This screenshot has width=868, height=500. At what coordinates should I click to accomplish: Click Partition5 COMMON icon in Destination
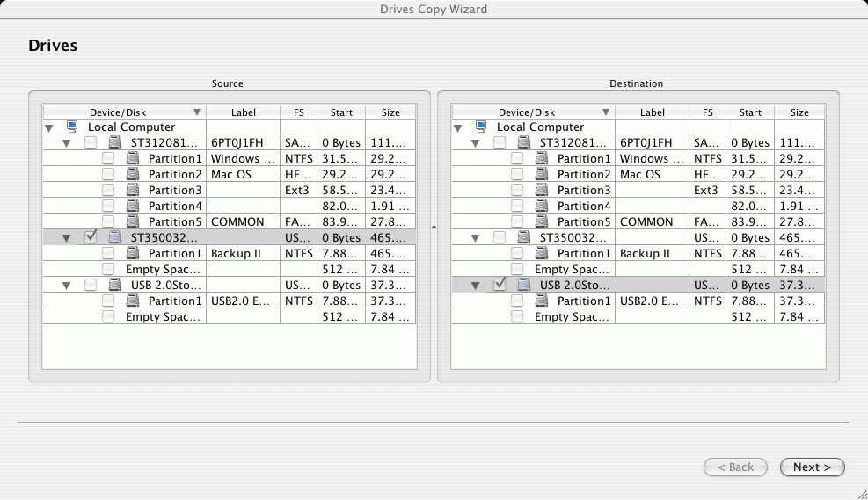pyautogui.click(x=542, y=221)
